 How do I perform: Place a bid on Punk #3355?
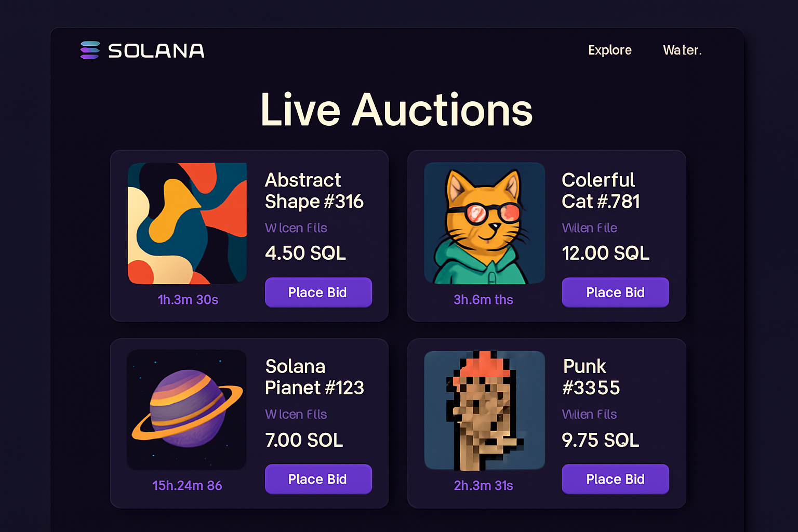coord(615,479)
